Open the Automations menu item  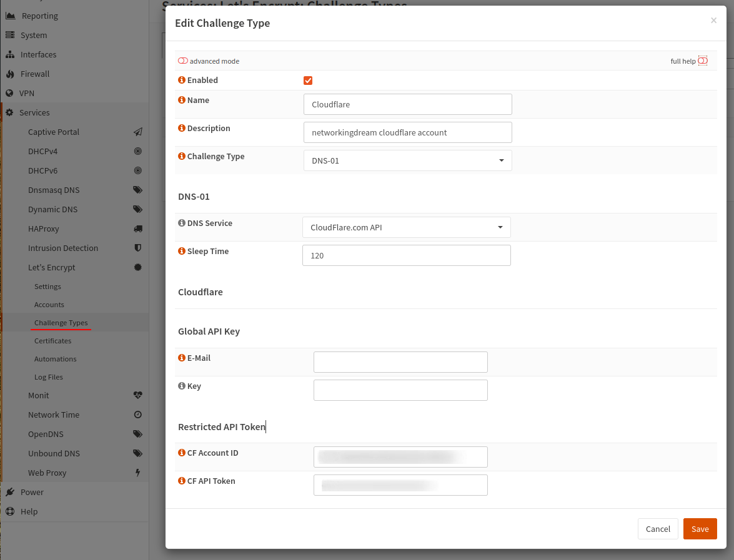55,359
